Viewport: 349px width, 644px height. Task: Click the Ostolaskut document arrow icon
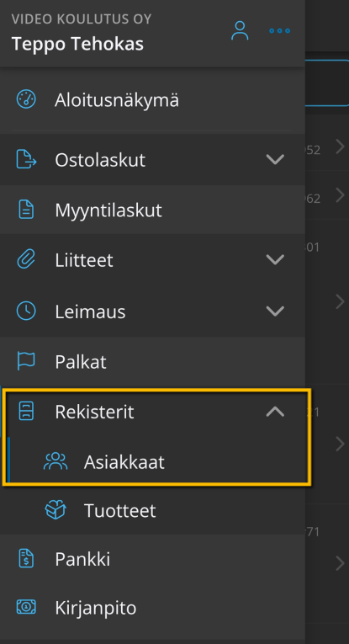[26, 159]
